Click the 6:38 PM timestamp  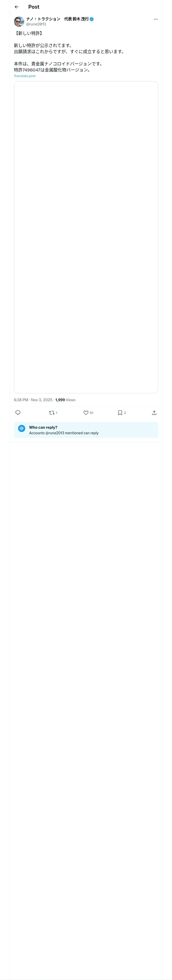(21, 400)
